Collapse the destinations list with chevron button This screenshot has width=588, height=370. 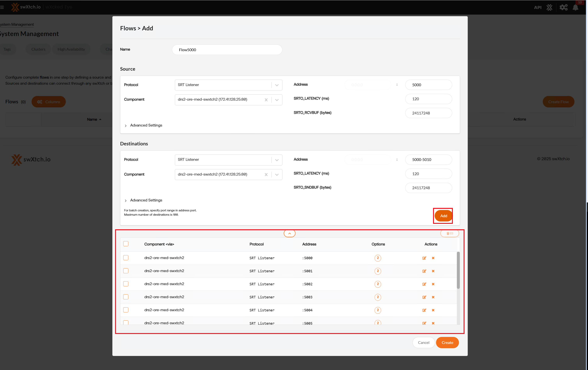point(289,233)
